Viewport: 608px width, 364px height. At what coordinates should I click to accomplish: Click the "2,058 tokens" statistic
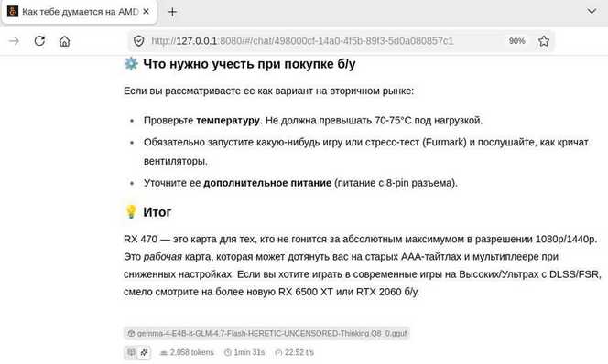tap(187, 352)
